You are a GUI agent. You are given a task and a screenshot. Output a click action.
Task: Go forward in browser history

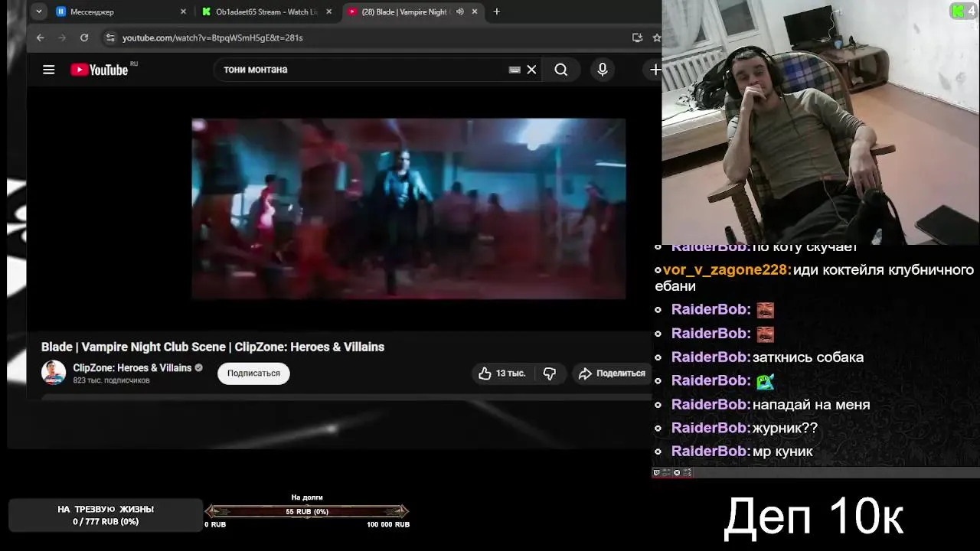pos(62,37)
